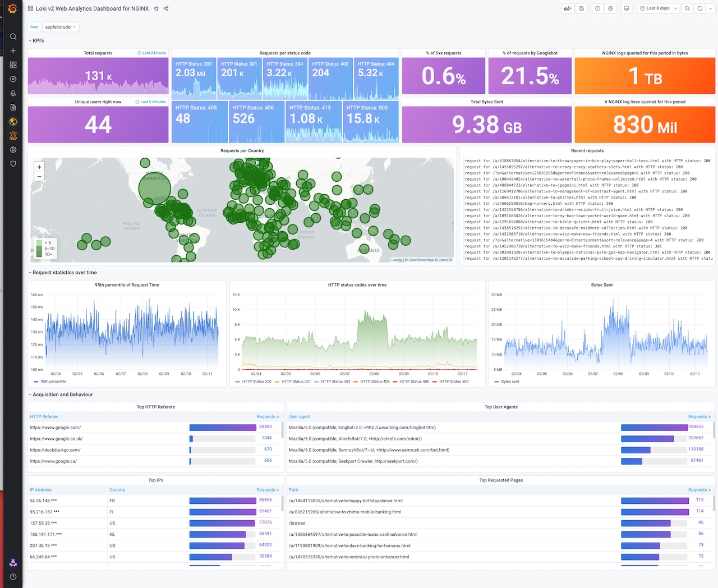Open dashboard settings gear in top toolbar
The image size is (718, 588).
(x=611, y=8)
